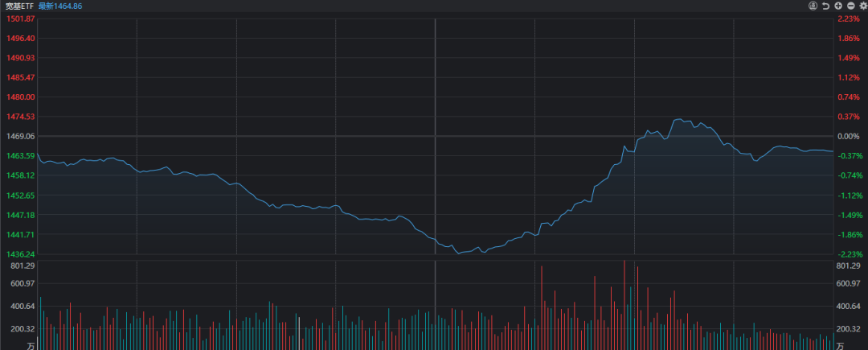
Task: Click the 最新1464.86 latest price text
Action: [x=60, y=6]
